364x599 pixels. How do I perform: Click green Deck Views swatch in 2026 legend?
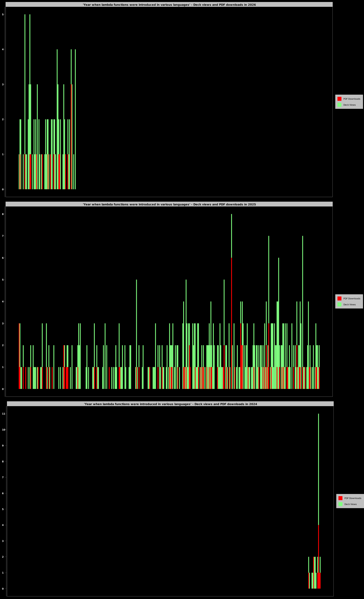click(x=339, y=105)
